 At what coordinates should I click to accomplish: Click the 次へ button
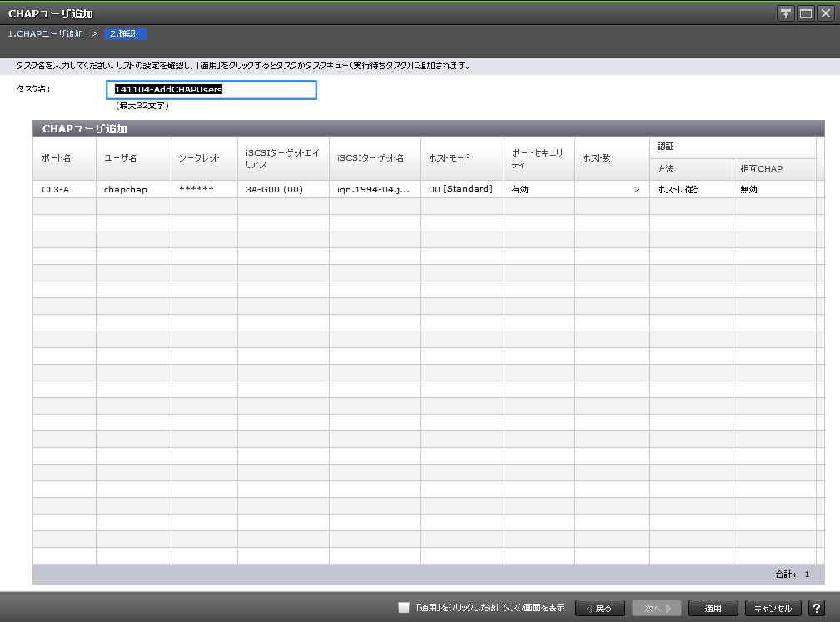[657, 608]
